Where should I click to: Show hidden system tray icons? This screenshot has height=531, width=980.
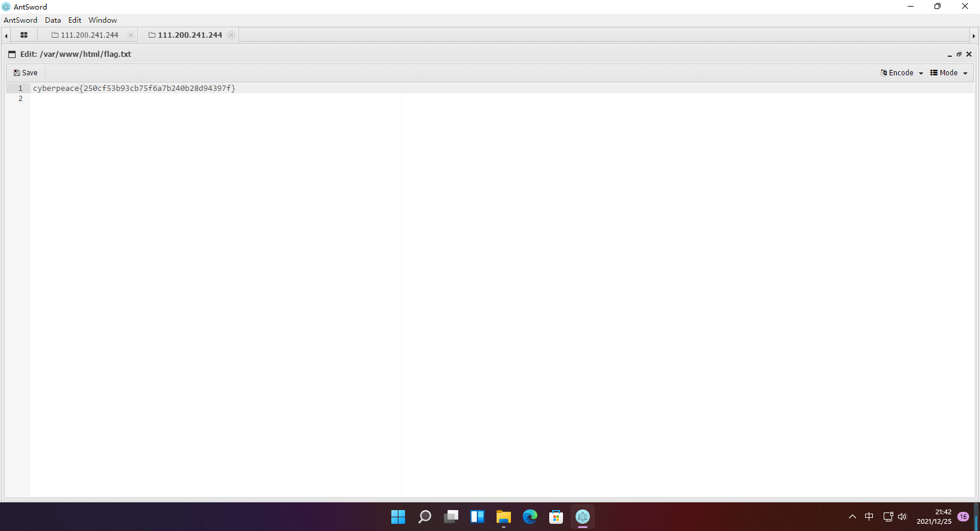point(853,517)
